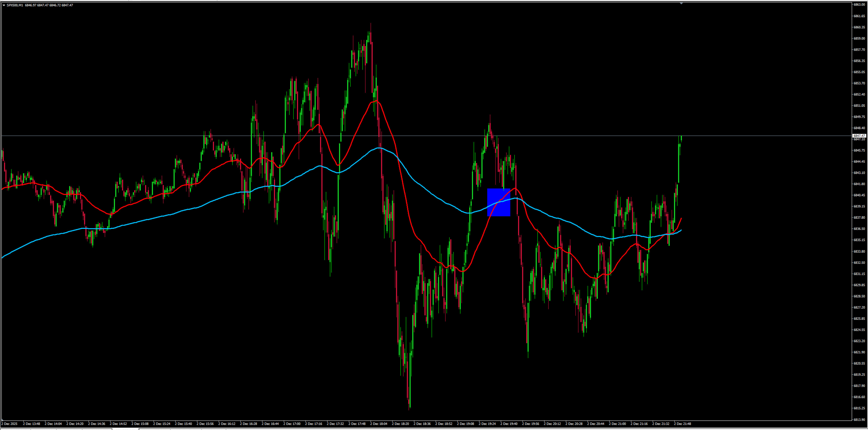868x430 pixels.
Task: Click the gray chart shift triangle marker at top
Action: tap(681, 3)
